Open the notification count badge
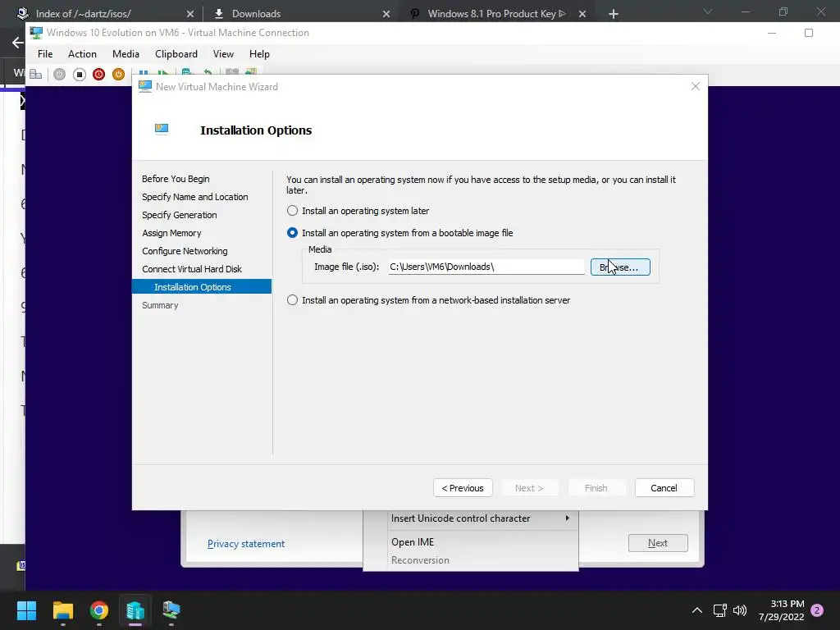 [817, 610]
